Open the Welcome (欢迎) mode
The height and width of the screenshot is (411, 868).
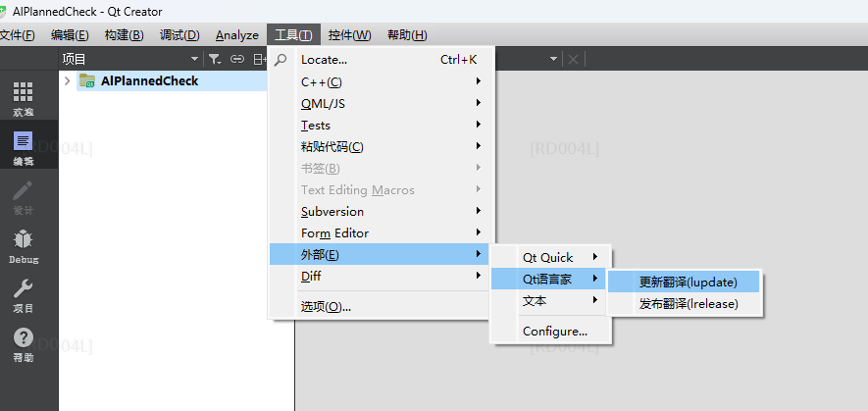click(x=24, y=99)
